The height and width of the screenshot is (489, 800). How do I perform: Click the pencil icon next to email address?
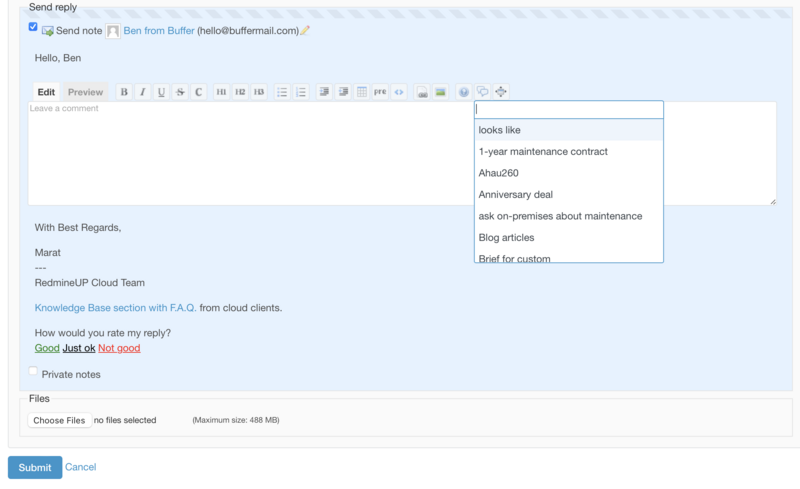(305, 31)
